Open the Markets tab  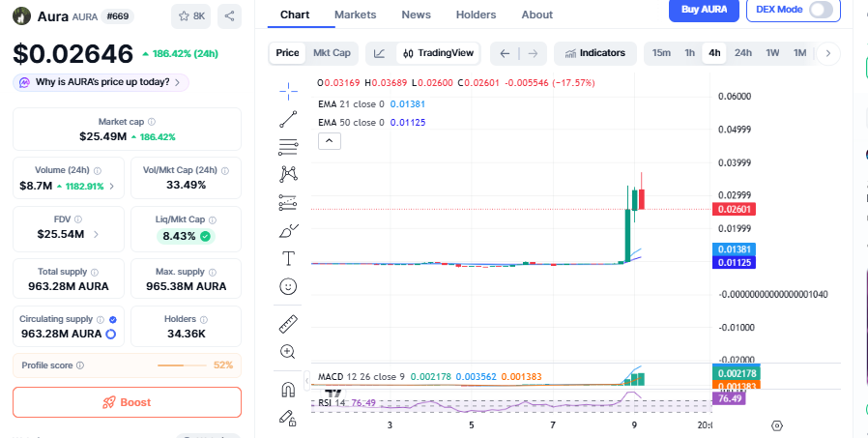(356, 15)
